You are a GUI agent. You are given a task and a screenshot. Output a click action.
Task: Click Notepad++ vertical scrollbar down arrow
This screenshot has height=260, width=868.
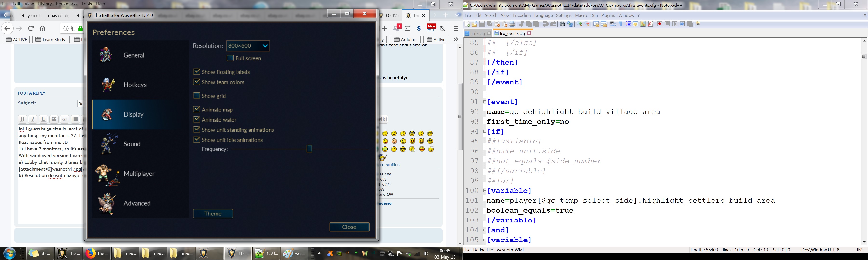pyautogui.click(x=864, y=242)
